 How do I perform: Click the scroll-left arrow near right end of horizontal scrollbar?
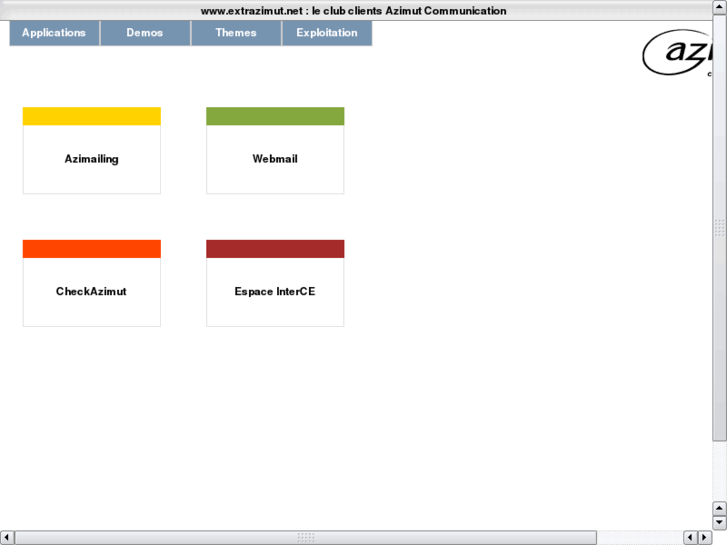(690, 538)
